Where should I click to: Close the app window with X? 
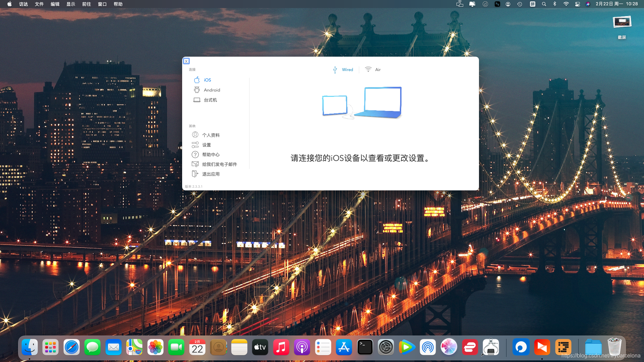pyautogui.click(x=186, y=61)
